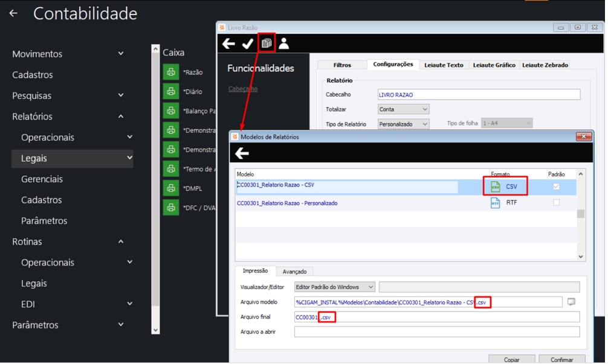This screenshot has width=608, height=364.
Task: Expand bottom Parâmetros menu
Action: click(x=121, y=325)
